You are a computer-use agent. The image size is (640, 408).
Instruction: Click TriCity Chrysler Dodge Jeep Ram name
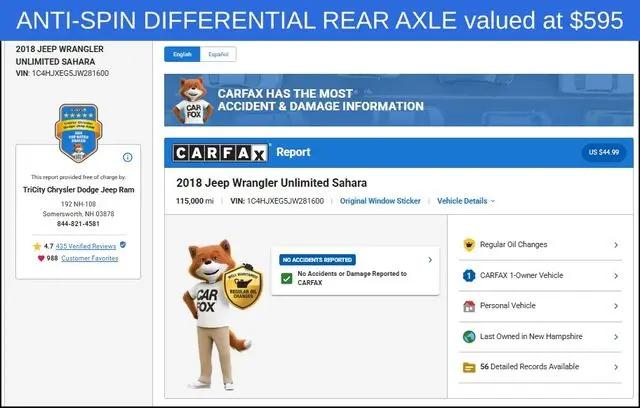(x=78, y=190)
